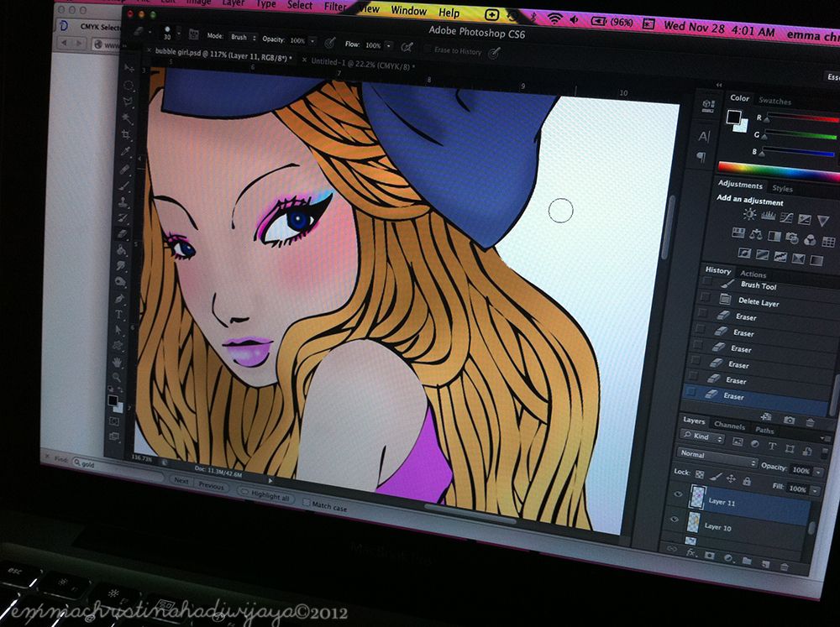The width and height of the screenshot is (840, 627).
Task: Select the Delete Layer history state
Action: click(x=758, y=302)
